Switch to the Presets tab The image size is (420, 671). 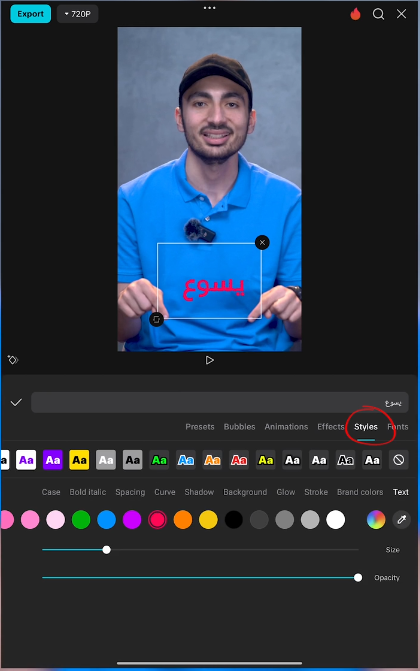coord(200,427)
